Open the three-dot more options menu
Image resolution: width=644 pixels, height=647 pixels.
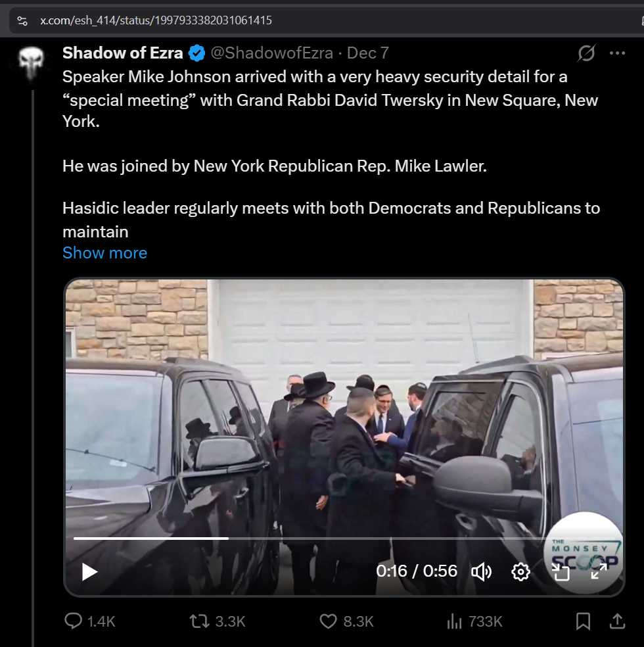617,53
